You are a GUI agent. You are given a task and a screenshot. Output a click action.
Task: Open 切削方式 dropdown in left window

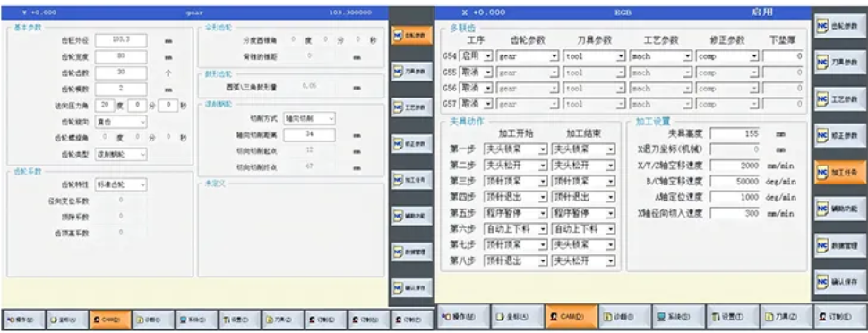309,118
